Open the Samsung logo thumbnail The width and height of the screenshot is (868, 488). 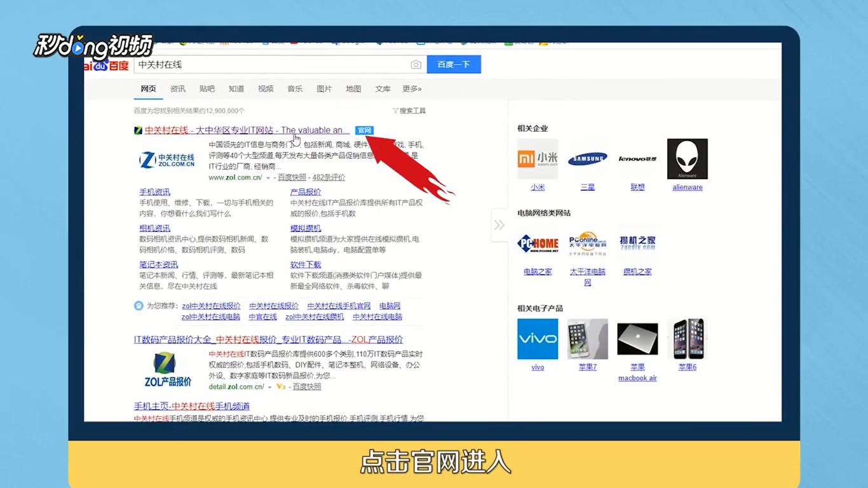click(588, 159)
